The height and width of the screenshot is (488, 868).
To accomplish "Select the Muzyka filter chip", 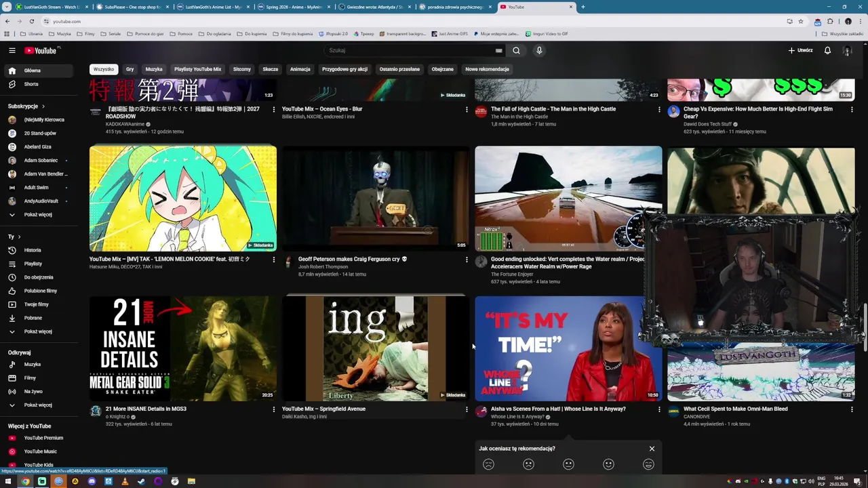I will 154,69.
